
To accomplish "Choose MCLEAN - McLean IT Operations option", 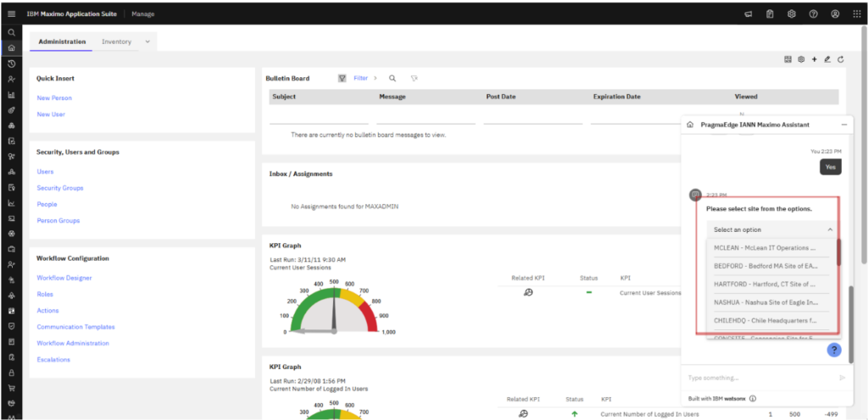I will click(771, 248).
